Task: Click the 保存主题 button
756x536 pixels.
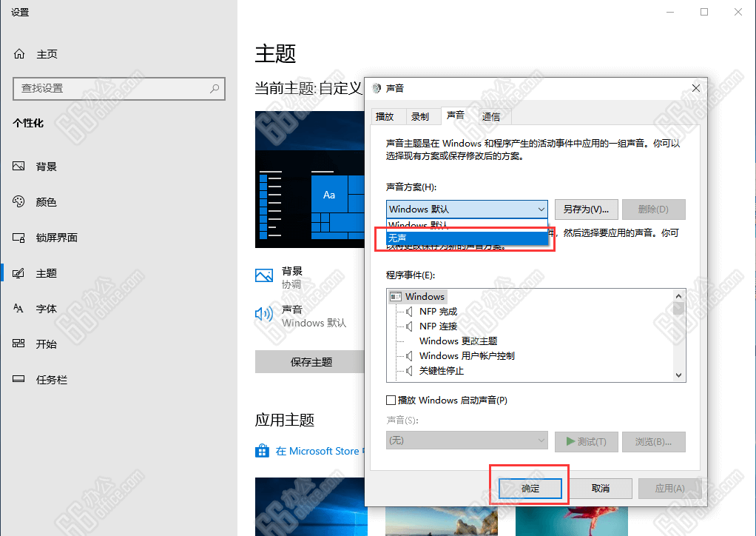Action: (311, 362)
